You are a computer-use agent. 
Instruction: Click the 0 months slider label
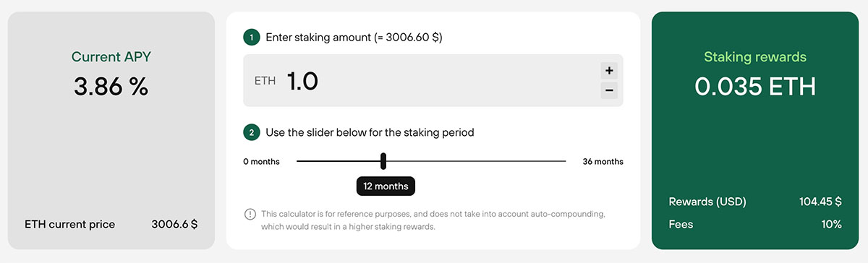(x=262, y=161)
